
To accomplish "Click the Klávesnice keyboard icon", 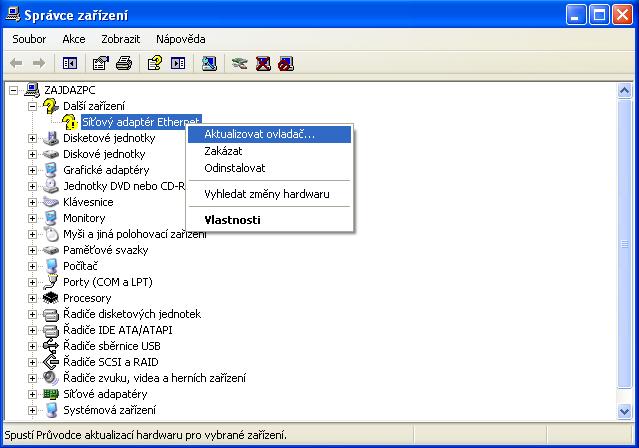I will 51,202.
